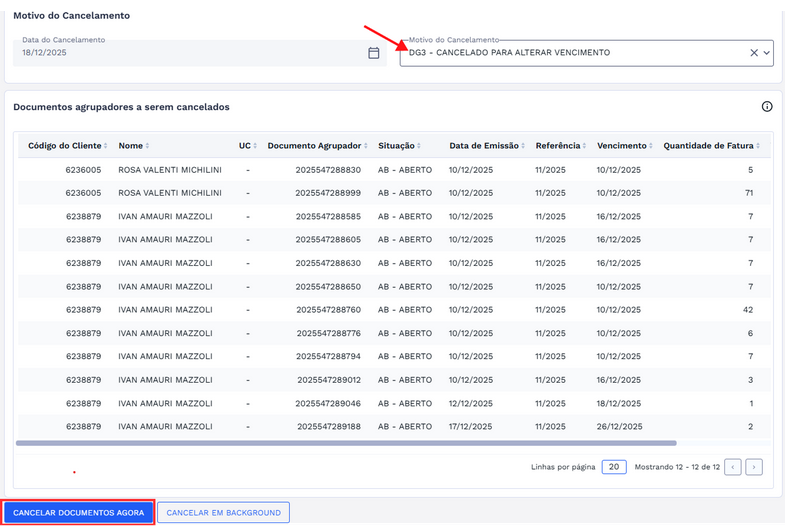Click the Data do Cancelamento date field
The width and height of the screenshot is (787, 532).
[x=190, y=53]
